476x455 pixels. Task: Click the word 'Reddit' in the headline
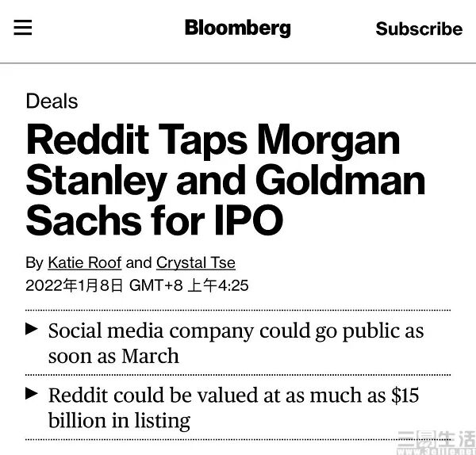pos(88,140)
